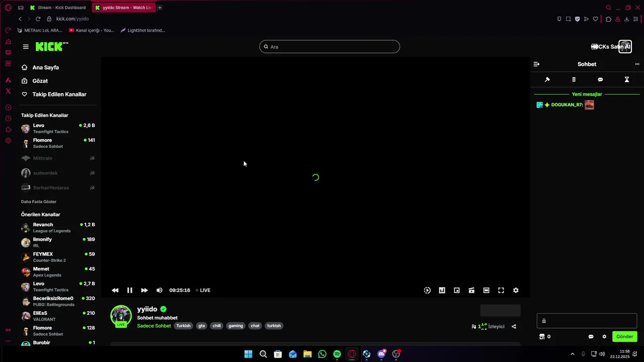Open offline channel sudeordek
This screenshot has height=362, width=644.
[58, 173]
